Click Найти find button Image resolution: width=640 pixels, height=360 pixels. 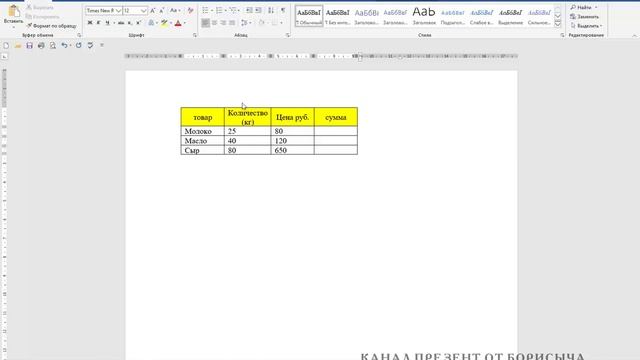pyautogui.click(x=584, y=7)
